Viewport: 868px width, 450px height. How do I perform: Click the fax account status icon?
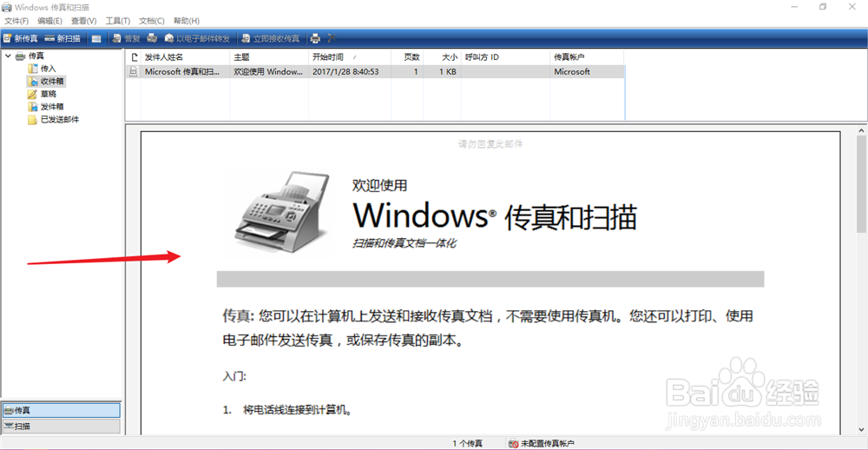click(x=513, y=444)
